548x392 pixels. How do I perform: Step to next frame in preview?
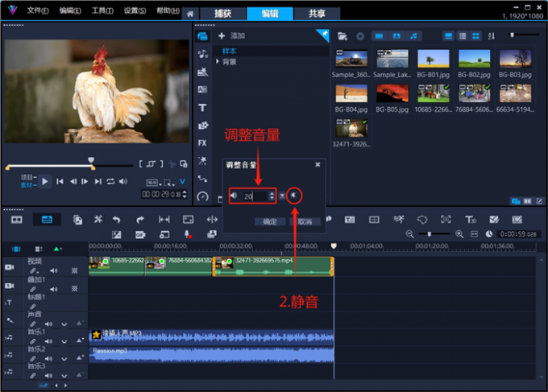pyautogui.click(x=85, y=182)
